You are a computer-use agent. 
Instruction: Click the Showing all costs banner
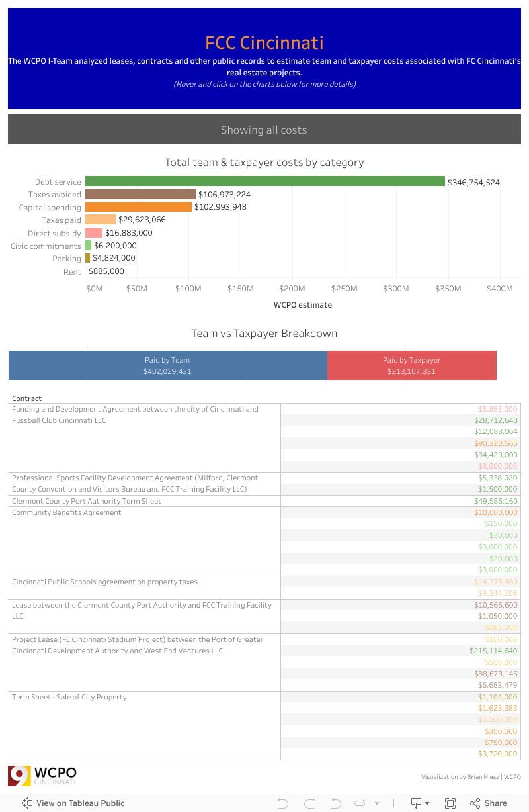click(264, 130)
